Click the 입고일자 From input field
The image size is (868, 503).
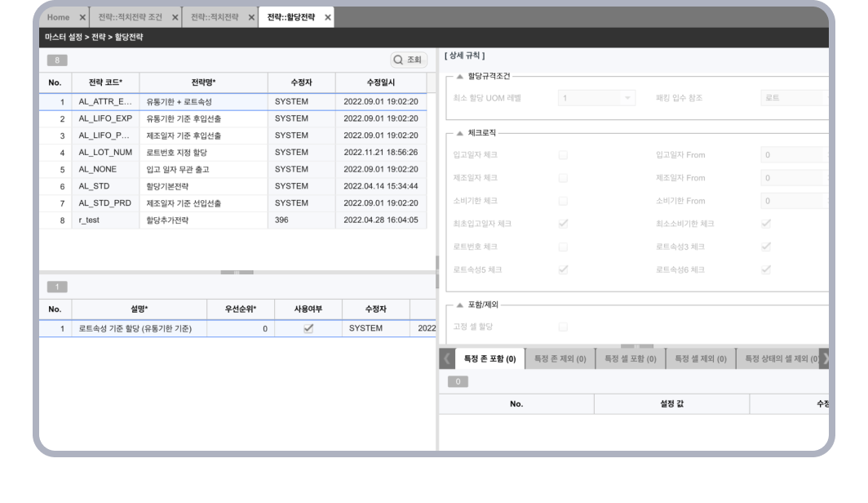coord(793,155)
